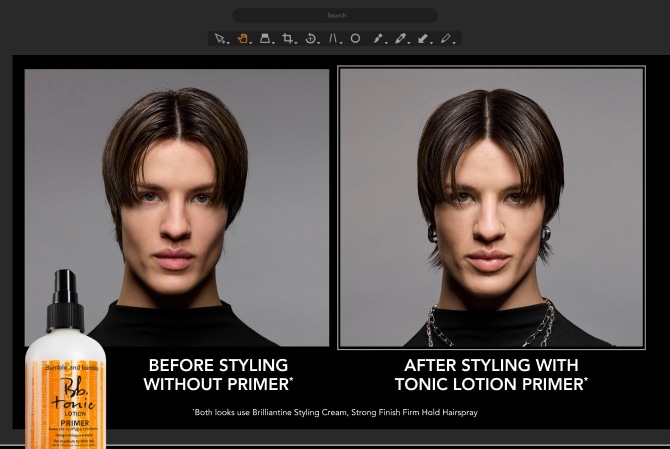
Task: Click the Search field at top
Action: click(335, 16)
